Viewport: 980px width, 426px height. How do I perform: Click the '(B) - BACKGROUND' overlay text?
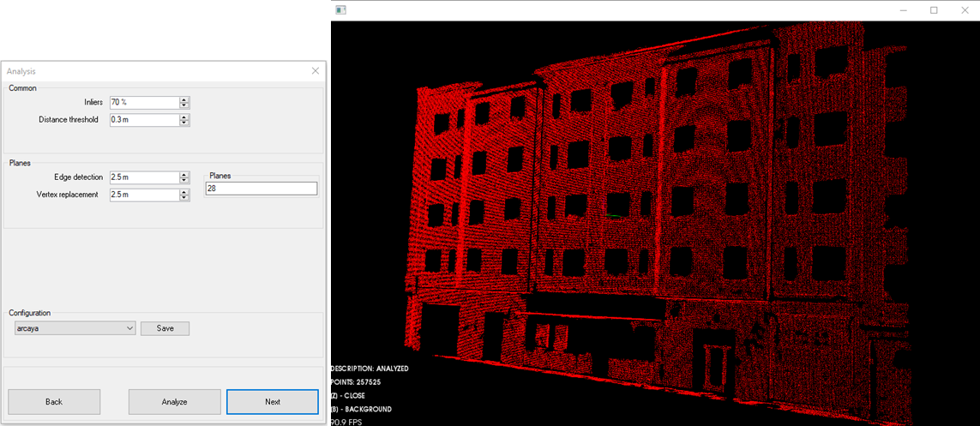pos(361,410)
